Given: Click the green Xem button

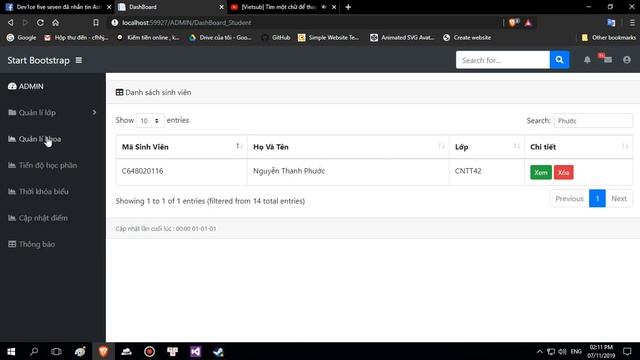Looking at the screenshot, I should pyautogui.click(x=541, y=172).
